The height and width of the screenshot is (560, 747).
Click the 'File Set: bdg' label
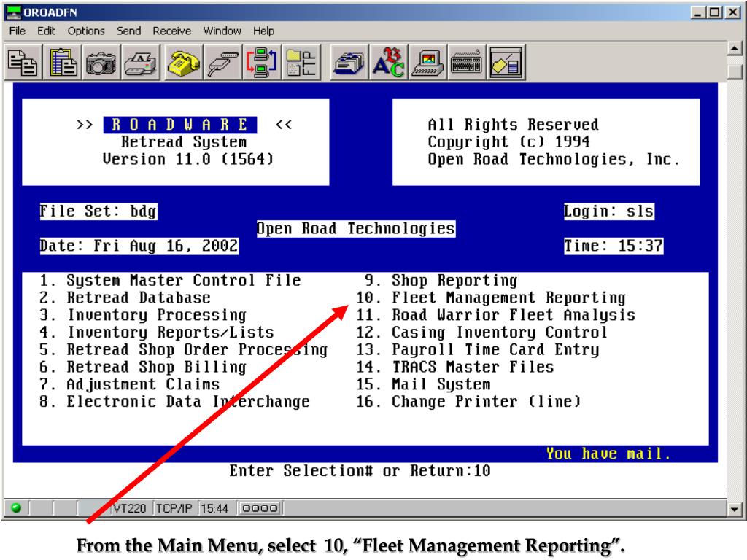(x=98, y=211)
